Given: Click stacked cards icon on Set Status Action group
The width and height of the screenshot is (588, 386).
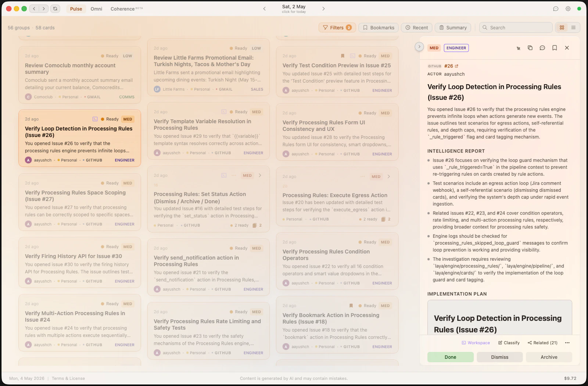Looking at the screenshot, I should pyautogui.click(x=254, y=225).
